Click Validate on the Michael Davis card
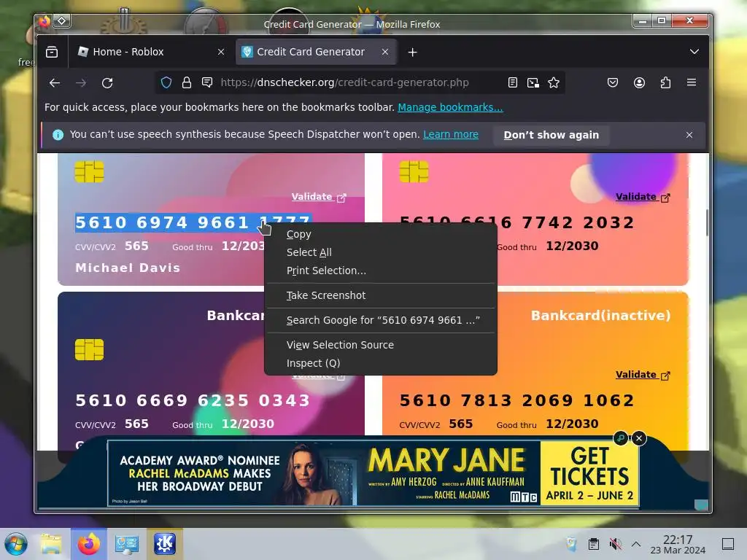This screenshot has height=560, width=747. click(319, 197)
